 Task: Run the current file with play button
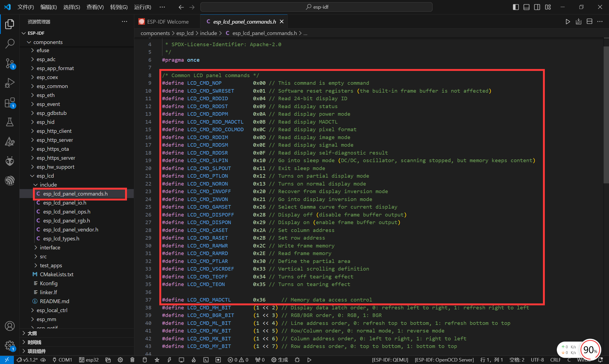568,22
